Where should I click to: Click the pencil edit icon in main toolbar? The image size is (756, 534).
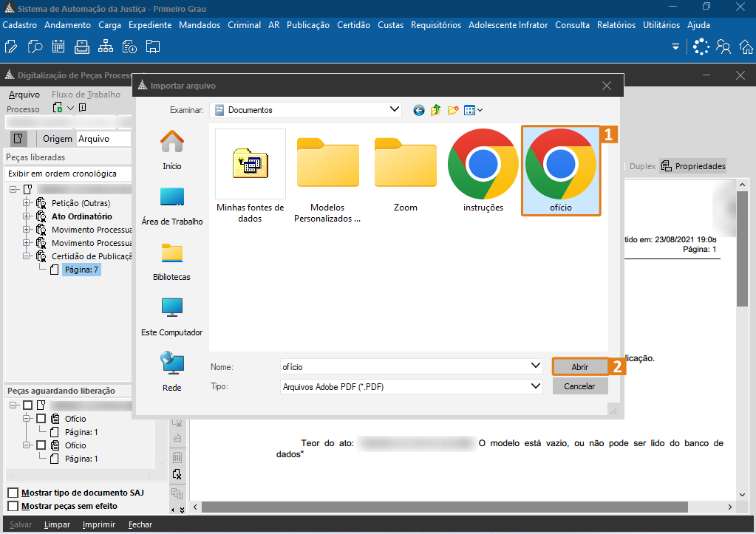click(10, 47)
